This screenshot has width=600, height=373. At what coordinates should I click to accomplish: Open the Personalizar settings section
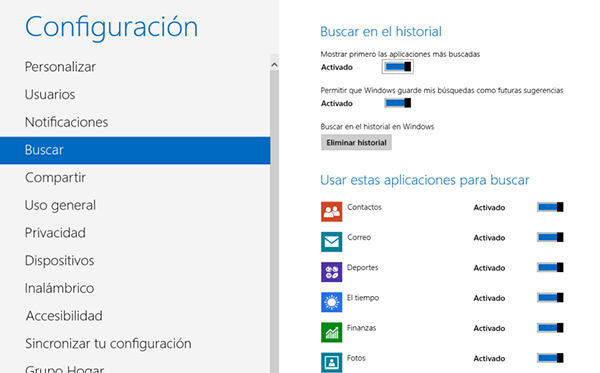point(135,67)
